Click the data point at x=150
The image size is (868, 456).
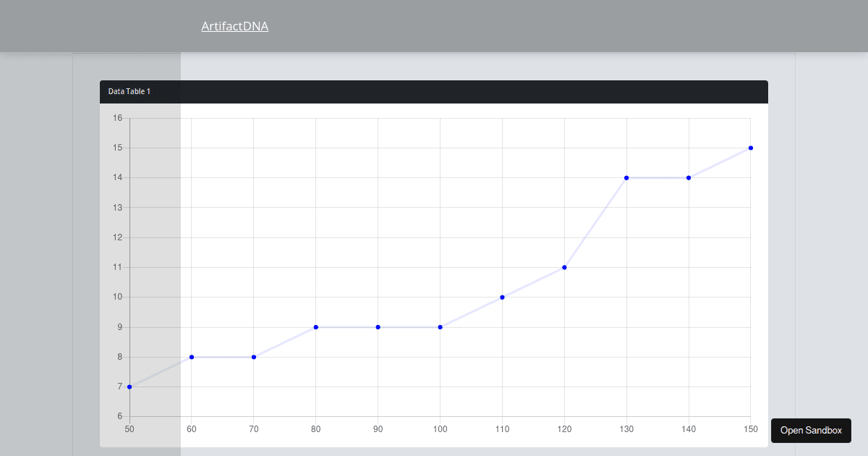click(751, 148)
